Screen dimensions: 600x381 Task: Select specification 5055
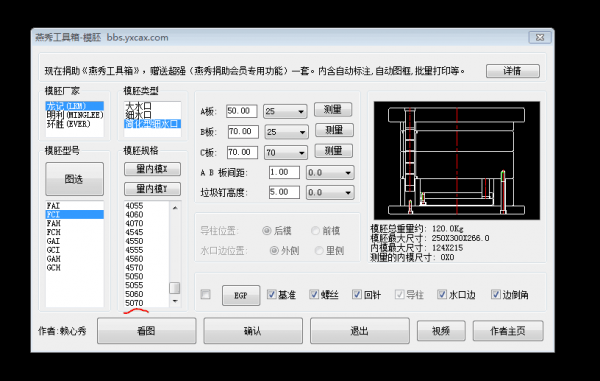pyautogui.click(x=146, y=285)
